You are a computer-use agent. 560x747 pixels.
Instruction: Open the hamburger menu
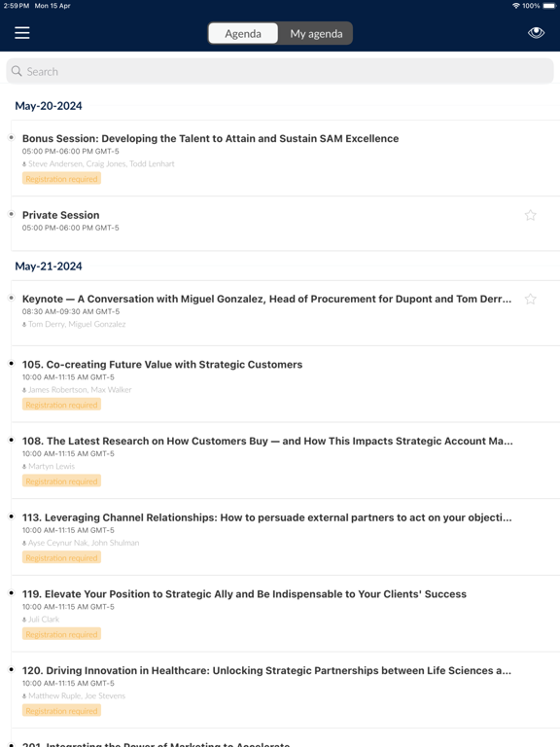click(22, 33)
